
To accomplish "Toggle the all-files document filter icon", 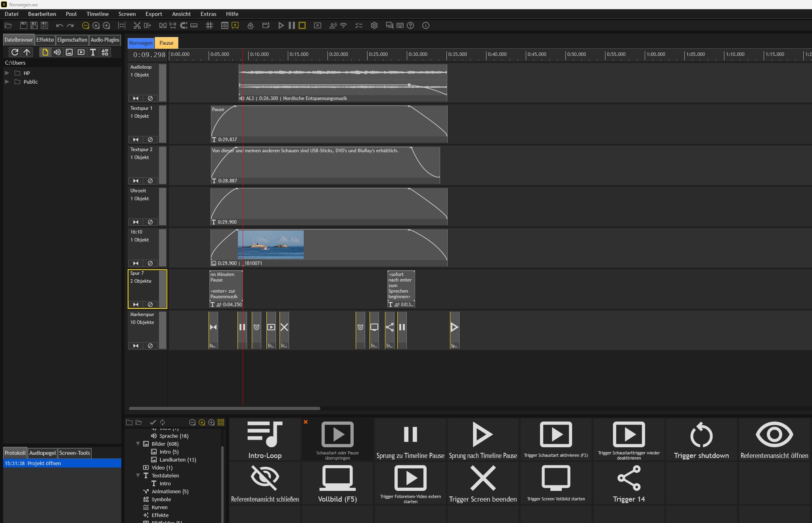I will pyautogui.click(x=45, y=52).
